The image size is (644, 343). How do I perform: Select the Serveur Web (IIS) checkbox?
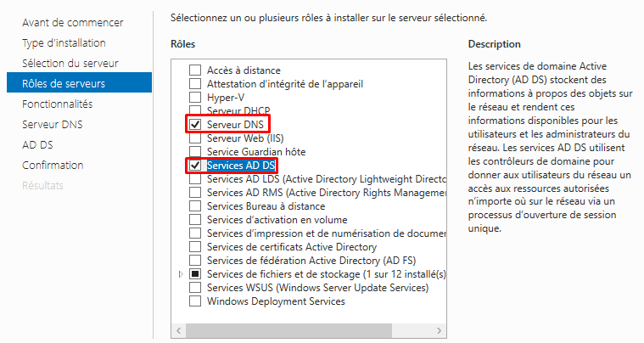pos(195,138)
